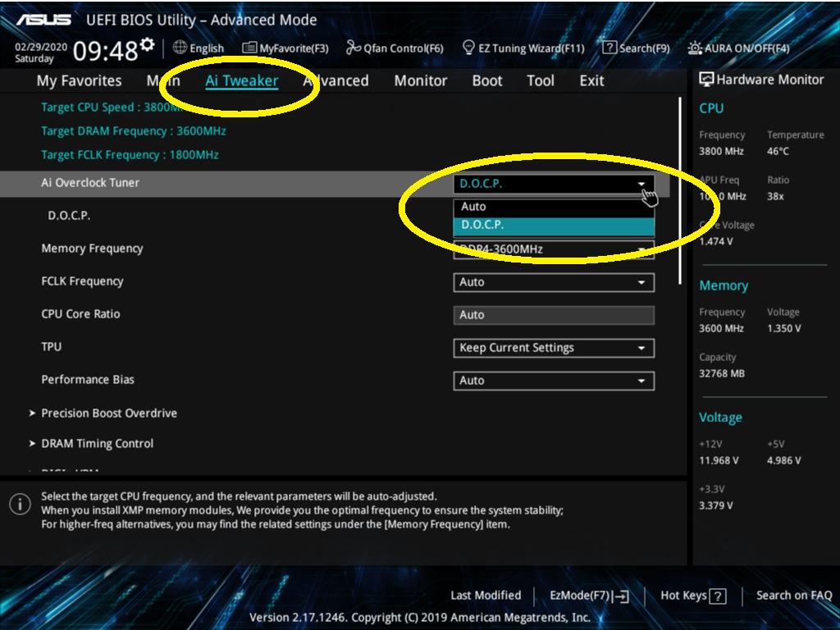Click the +12V reading 11.968 V
Screen dimensions: 840x630
719,460
